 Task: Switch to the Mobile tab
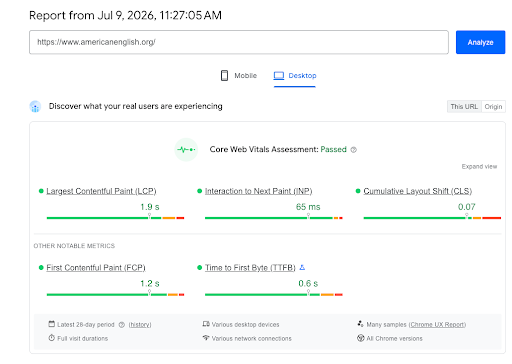(x=239, y=76)
